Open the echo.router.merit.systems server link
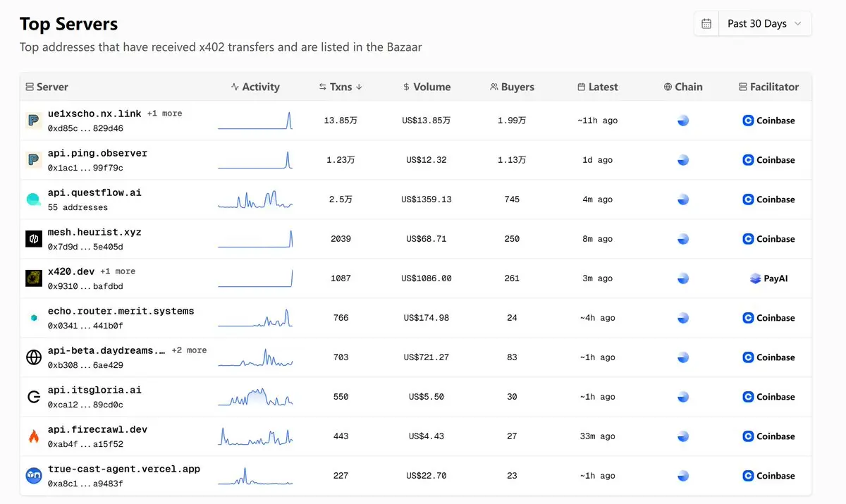Screen dimensions: 846x504 [121, 311]
